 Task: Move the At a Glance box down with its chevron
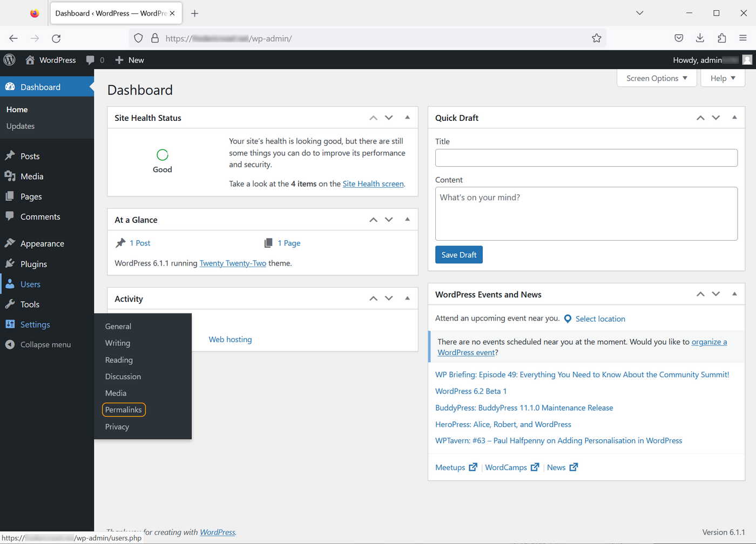(389, 219)
